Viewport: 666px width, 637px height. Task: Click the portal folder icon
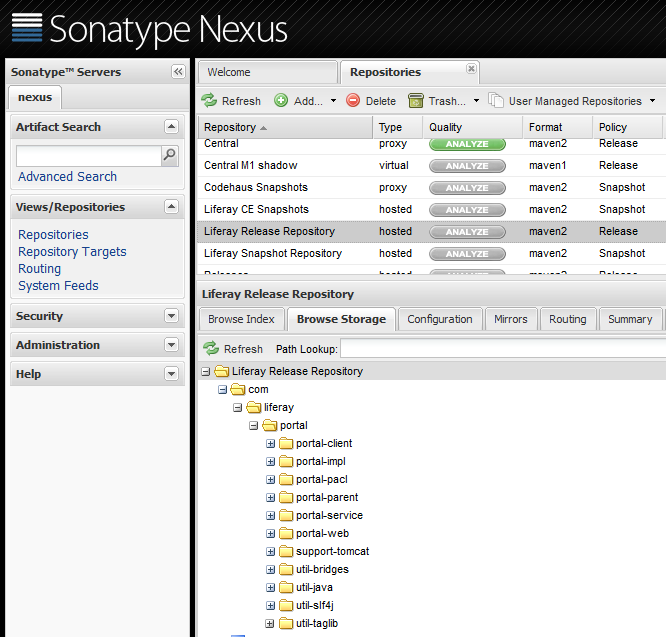coord(270,425)
